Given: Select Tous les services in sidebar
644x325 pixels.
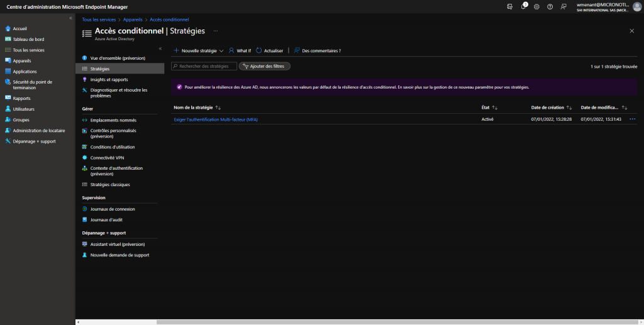Looking at the screenshot, I should pyautogui.click(x=28, y=50).
